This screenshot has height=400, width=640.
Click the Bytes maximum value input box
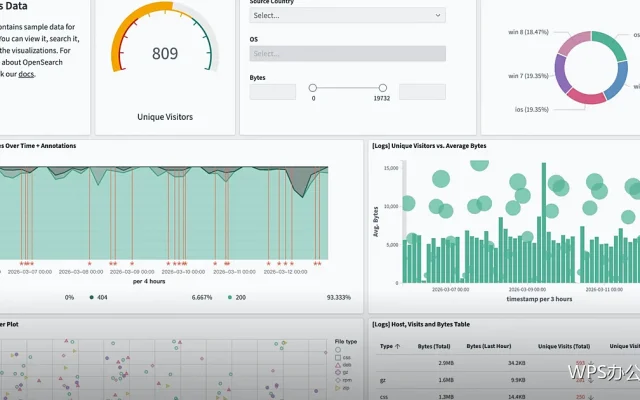pyautogui.click(x=422, y=92)
